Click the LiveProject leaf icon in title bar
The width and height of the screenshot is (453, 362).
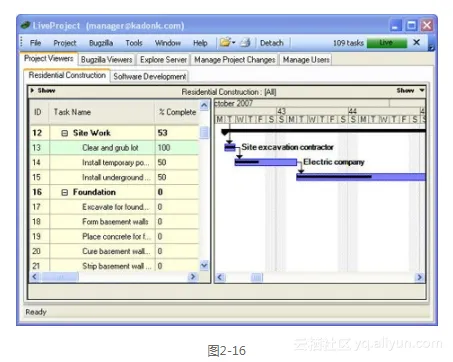[25, 25]
